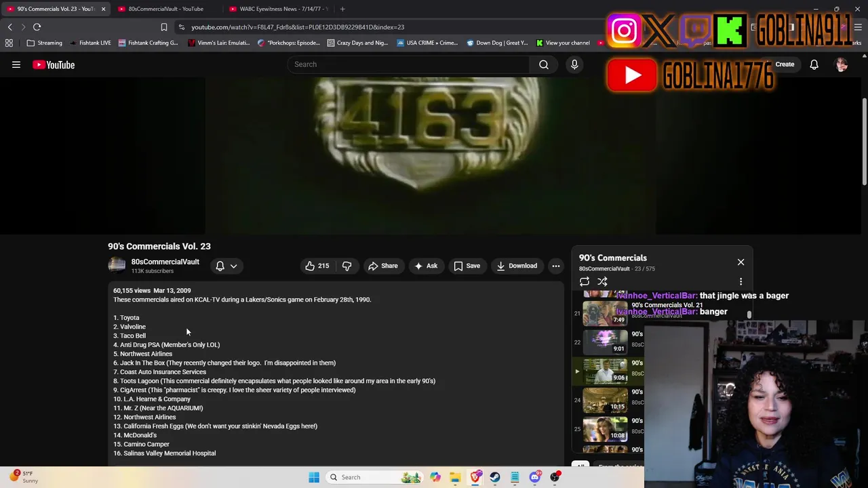
Task: Open Steam from the taskbar
Action: [x=495, y=477]
